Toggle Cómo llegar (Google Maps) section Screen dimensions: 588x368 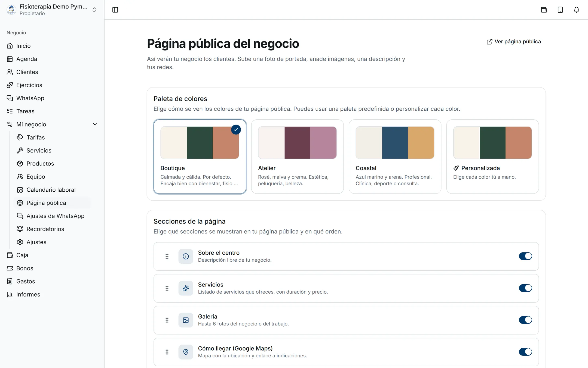(525, 352)
